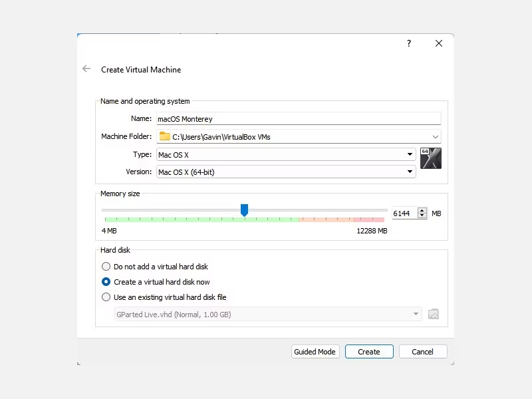Open the disk file browser icon

tap(434, 314)
